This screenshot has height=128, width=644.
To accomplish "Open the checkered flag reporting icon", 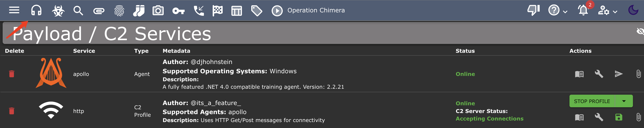I will tap(218, 10).
